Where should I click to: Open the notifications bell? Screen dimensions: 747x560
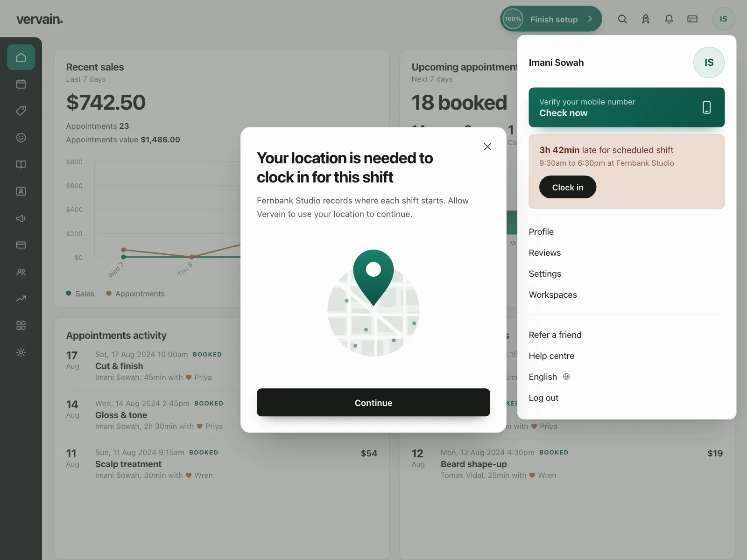pyautogui.click(x=669, y=19)
